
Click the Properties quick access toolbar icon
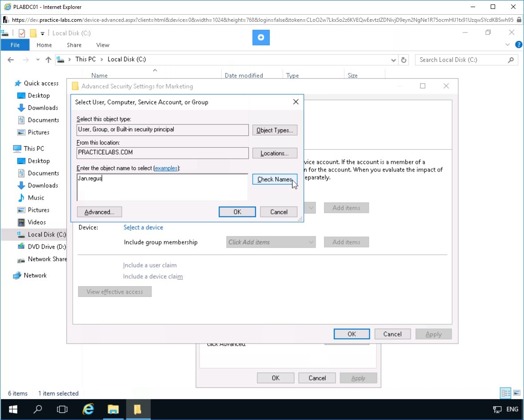click(22, 33)
